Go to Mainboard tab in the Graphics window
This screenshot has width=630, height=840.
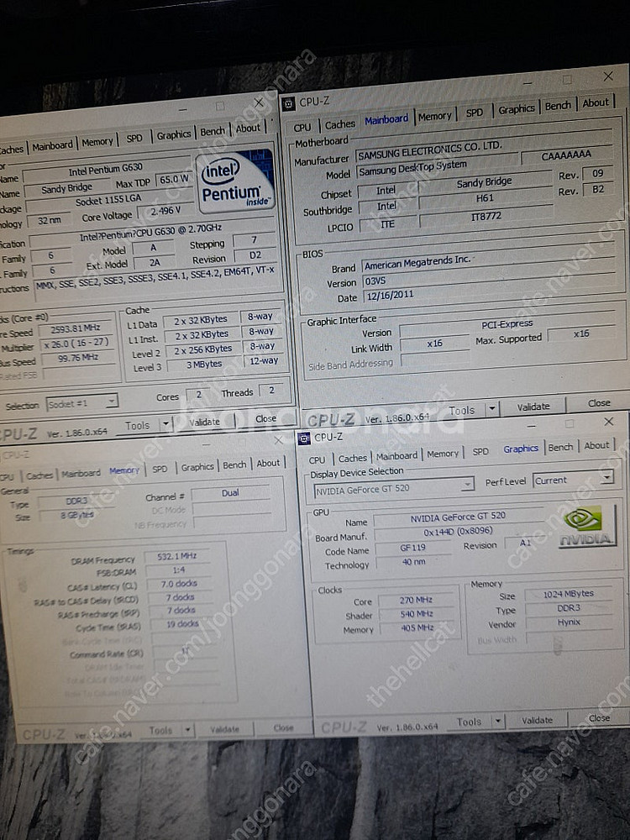pos(396,456)
